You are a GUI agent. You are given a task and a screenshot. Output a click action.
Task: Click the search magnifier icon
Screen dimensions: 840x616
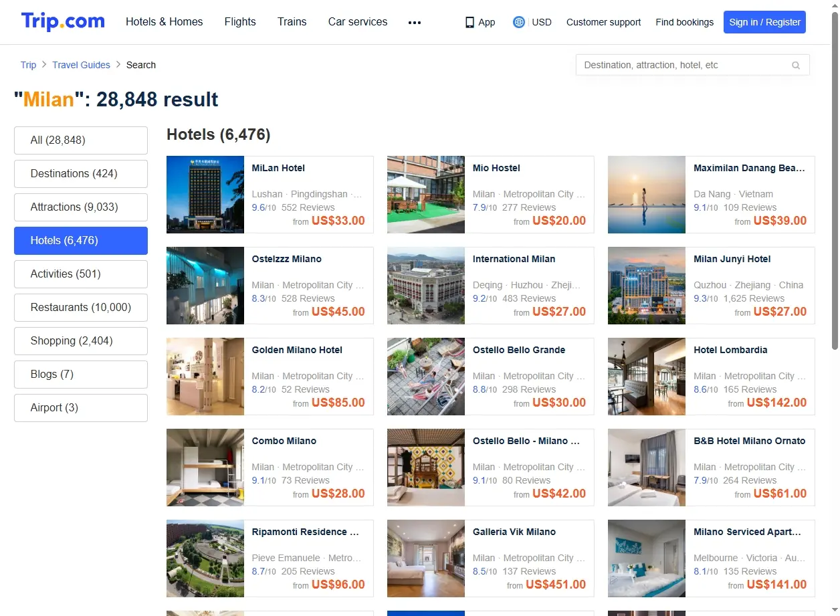pyautogui.click(x=796, y=65)
